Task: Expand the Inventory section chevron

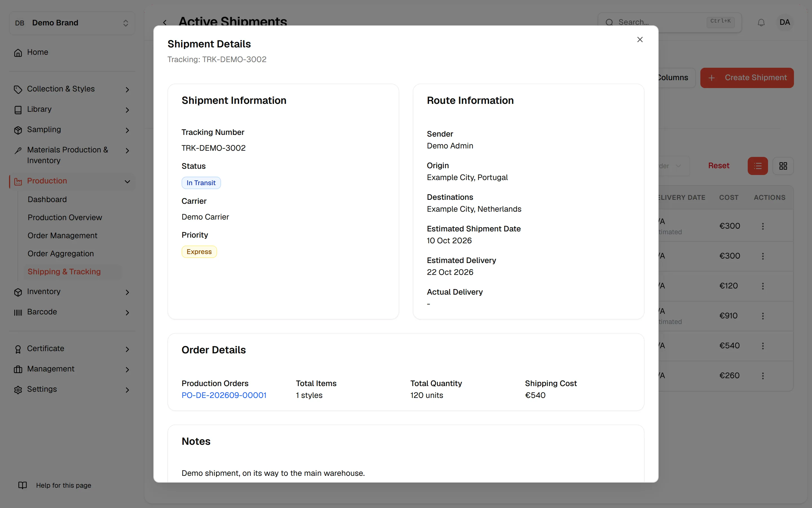Action: click(x=127, y=292)
